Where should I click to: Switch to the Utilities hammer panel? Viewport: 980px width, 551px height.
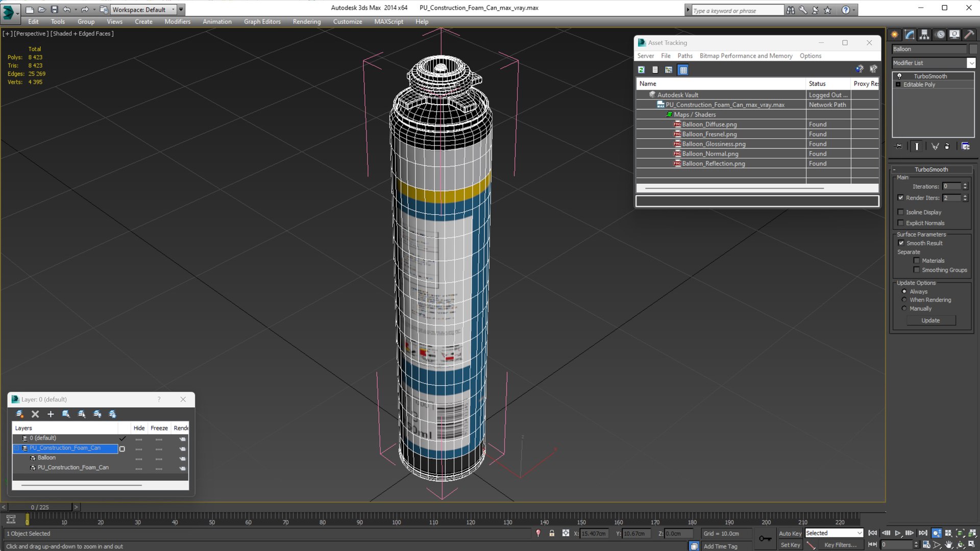969,34
